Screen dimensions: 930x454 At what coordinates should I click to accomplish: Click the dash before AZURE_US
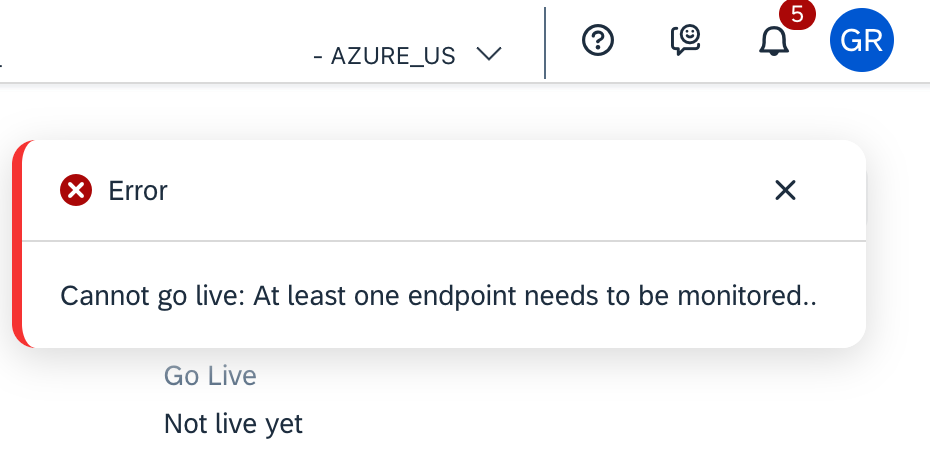tap(319, 56)
